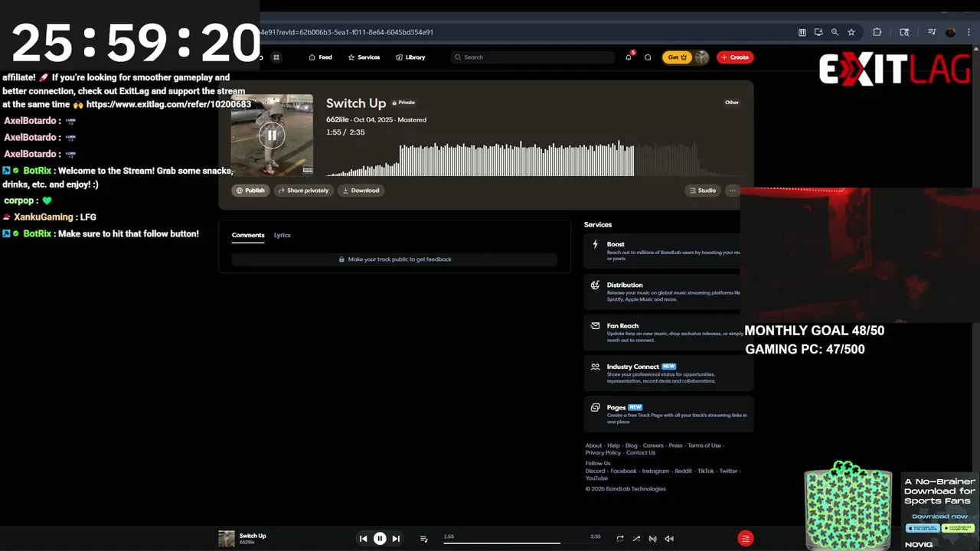Click the Switch Up thumbnail in player bar
This screenshot has width=980, height=551.
tap(227, 539)
